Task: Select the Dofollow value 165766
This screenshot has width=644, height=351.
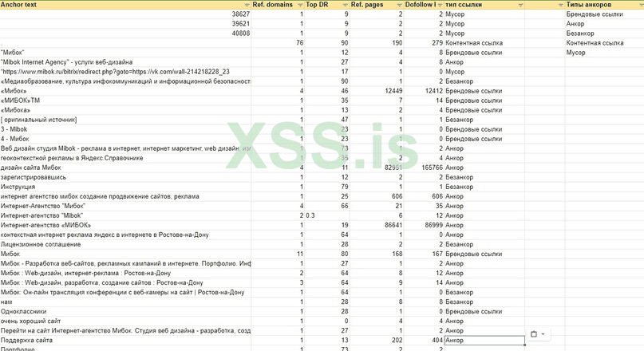Action: (424, 168)
